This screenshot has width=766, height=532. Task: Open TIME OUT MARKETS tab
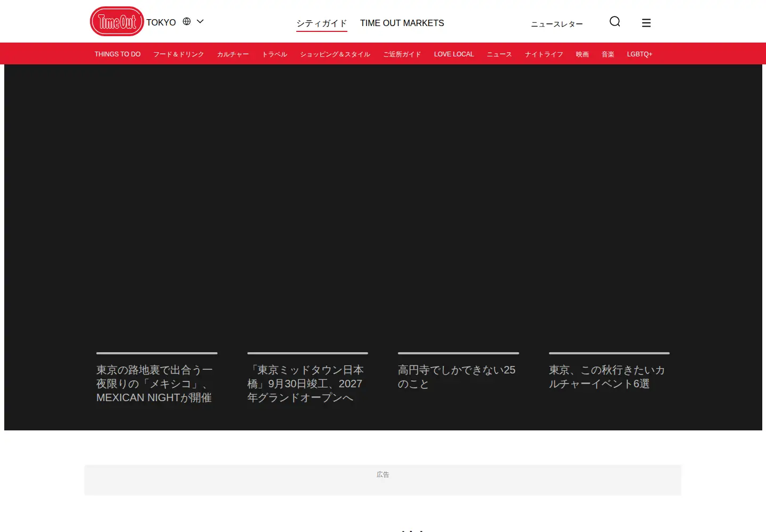(x=402, y=23)
